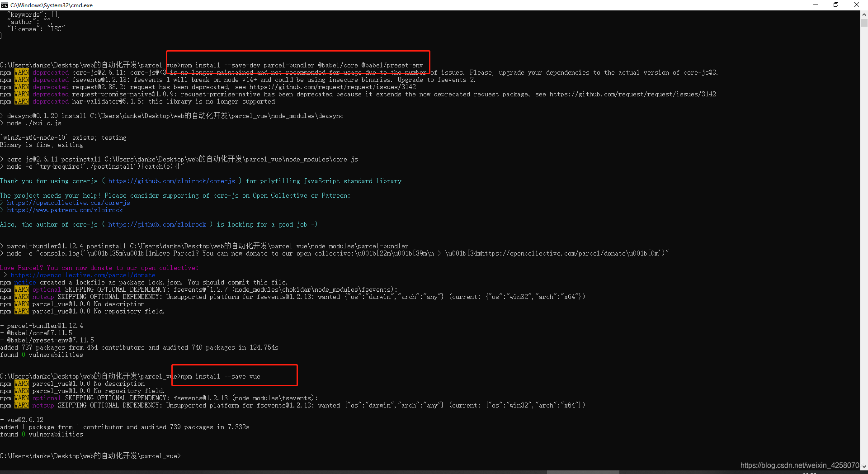Click the '"keywords": [],' line
The width and height of the screenshot is (868, 474).
pyautogui.click(x=33, y=14)
